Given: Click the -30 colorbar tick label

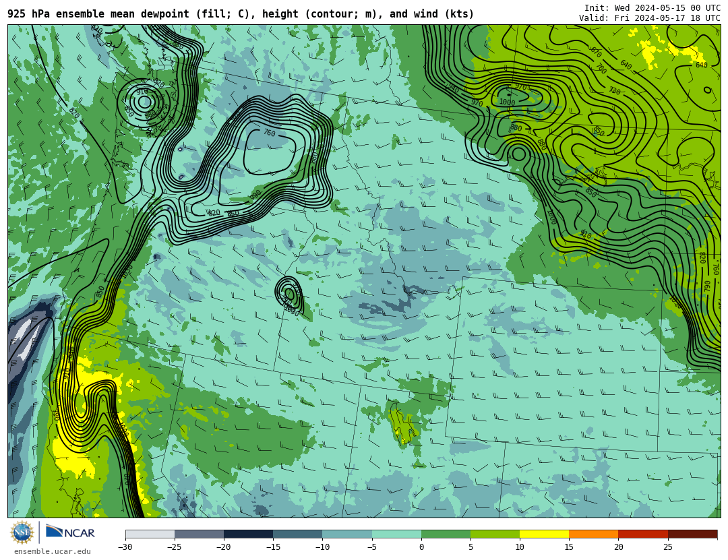Looking at the screenshot, I should pyautogui.click(x=125, y=547).
